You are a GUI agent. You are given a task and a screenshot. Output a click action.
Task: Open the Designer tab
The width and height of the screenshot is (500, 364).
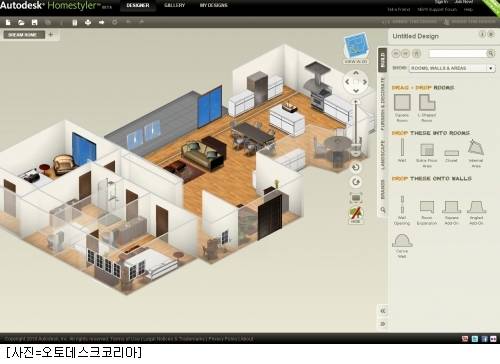click(x=138, y=5)
